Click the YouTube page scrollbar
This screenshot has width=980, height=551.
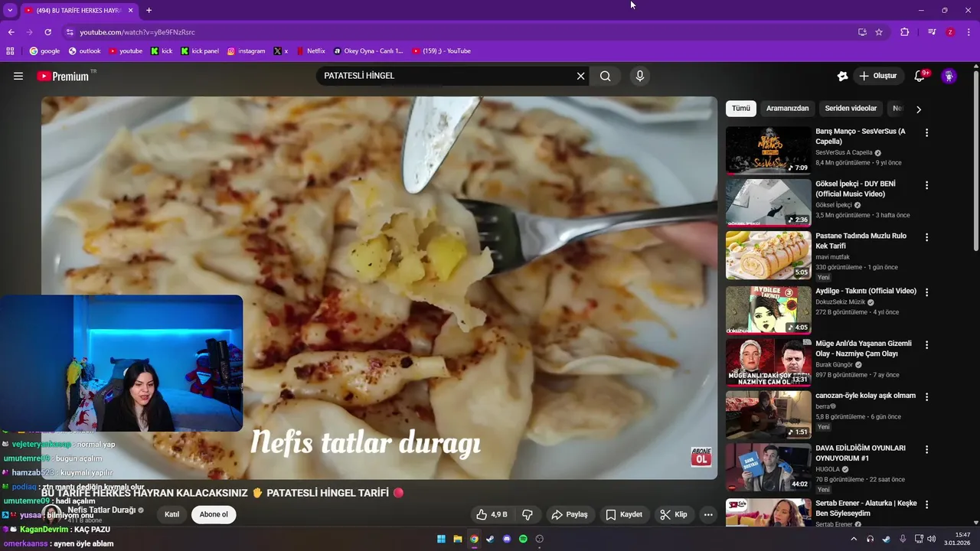point(975,161)
